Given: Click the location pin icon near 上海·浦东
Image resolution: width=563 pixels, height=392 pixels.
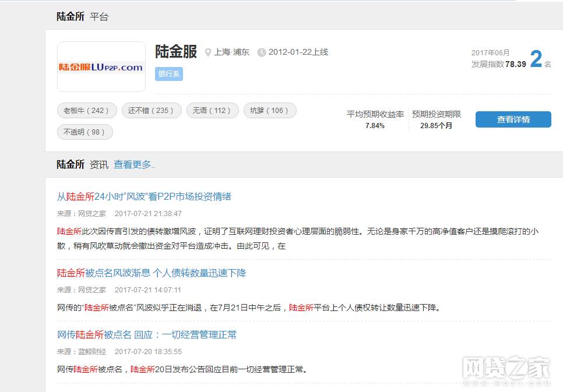Looking at the screenshot, I should tap(208, 52).
